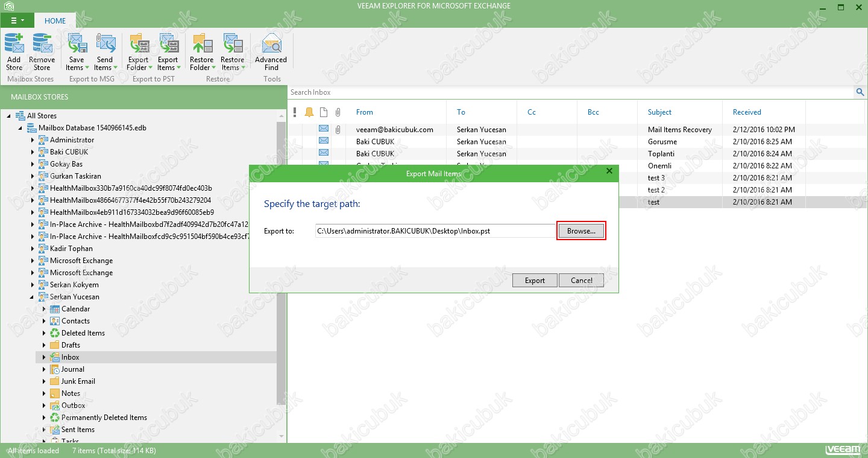Click the Export button in dialog

(x=535, y=280)
